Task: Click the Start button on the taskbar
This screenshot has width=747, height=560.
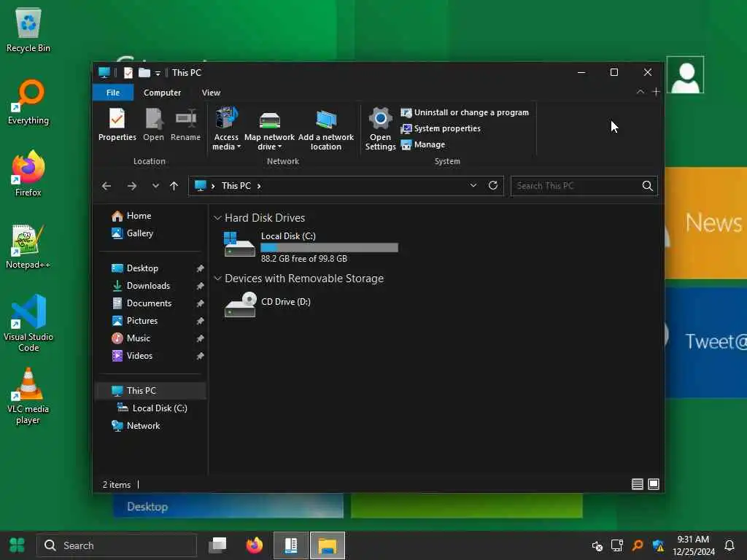Action: [x=18, y=545]
